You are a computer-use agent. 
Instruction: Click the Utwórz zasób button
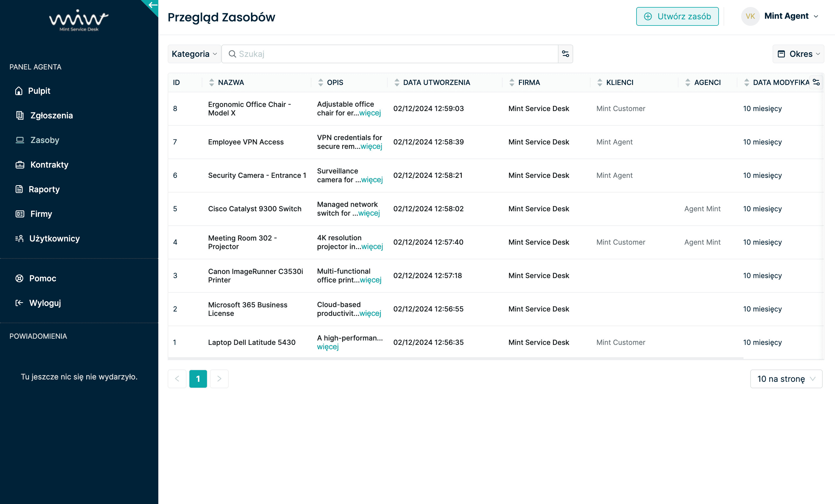tap(677, 16)
